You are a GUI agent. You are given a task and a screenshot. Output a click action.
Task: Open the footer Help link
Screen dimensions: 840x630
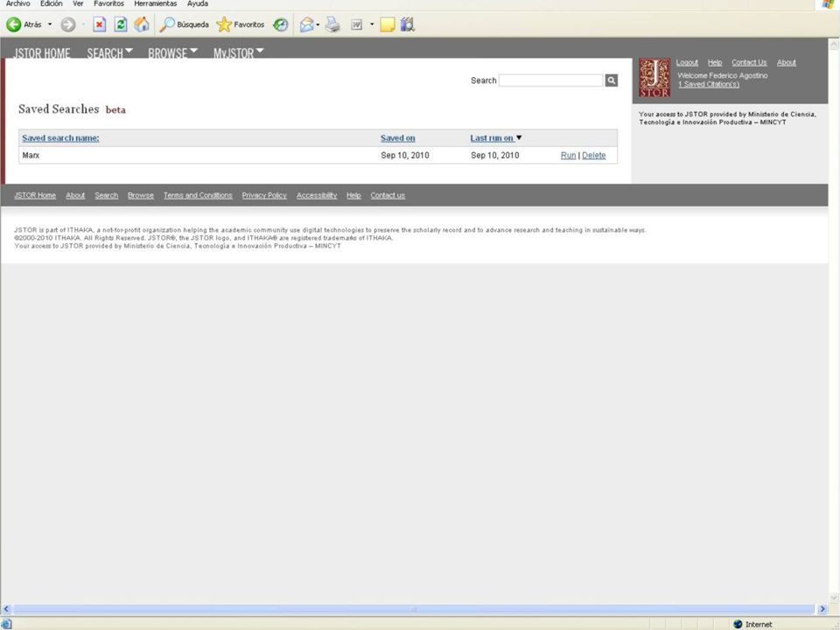pyautogui.click(x=353, y=195)
